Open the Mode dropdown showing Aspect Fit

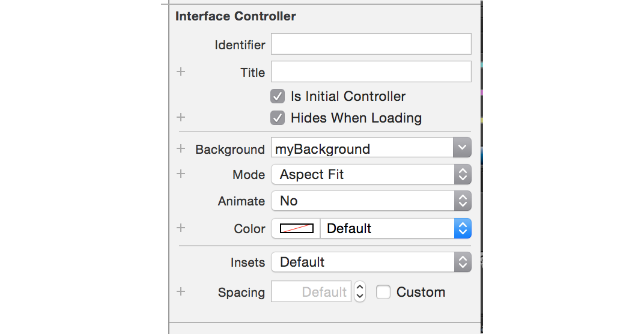point(371,174)
